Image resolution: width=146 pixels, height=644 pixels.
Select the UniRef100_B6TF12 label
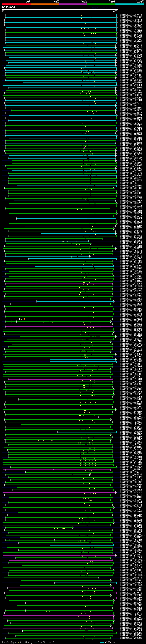click(x=131, y=409)
